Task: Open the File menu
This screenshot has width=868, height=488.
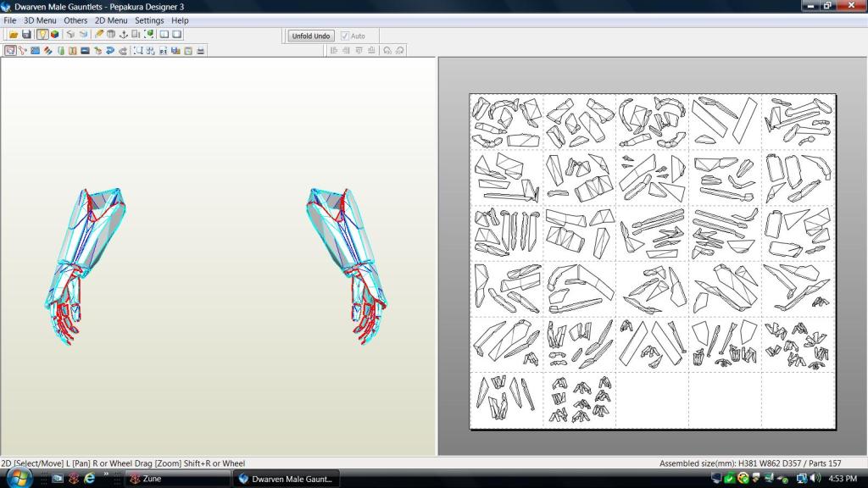Action: coord(10,20)
